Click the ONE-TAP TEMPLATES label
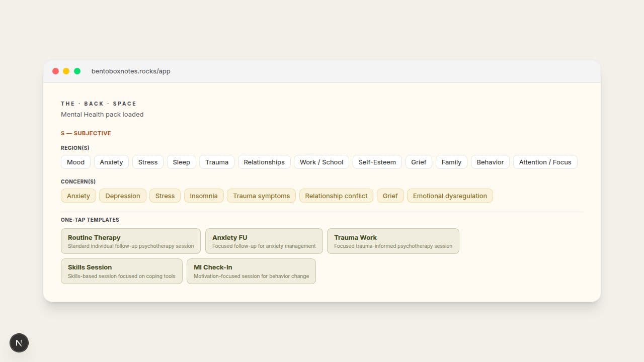The width and height of the screenshot is (644, 362). point(90,220)
